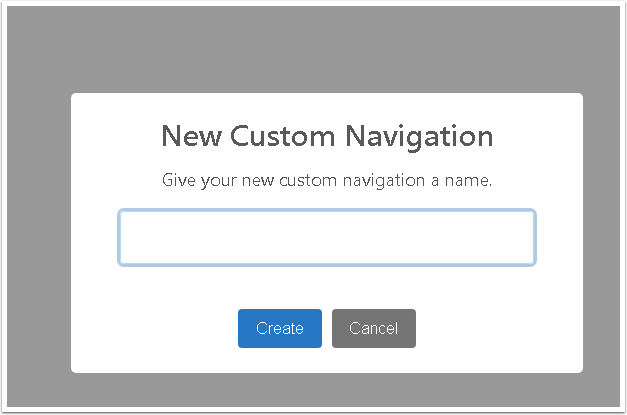Image resolution: width=627 pixels, height=415 pixels.
Task: Click the Create button
Action: tap(279, 328)
